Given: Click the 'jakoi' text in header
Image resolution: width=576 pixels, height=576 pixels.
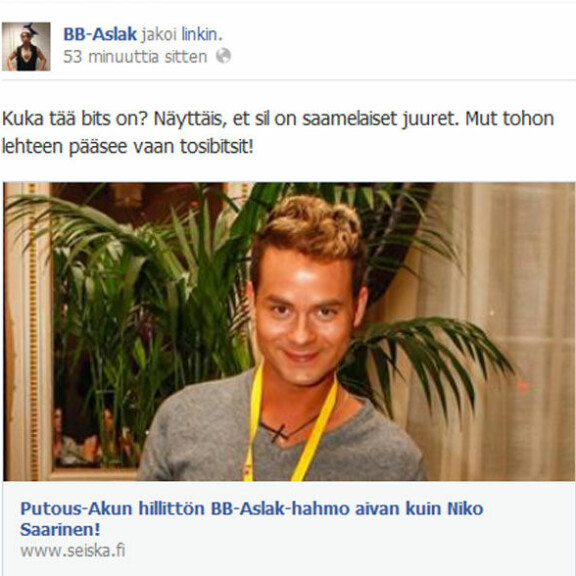Looking at the screenshot, I should coord(159,35).
